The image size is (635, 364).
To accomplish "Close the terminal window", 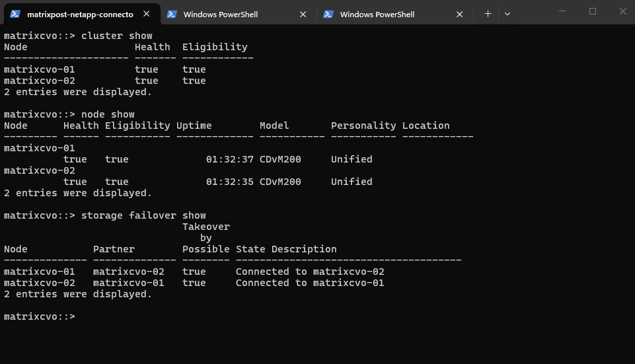I will 622,11.
